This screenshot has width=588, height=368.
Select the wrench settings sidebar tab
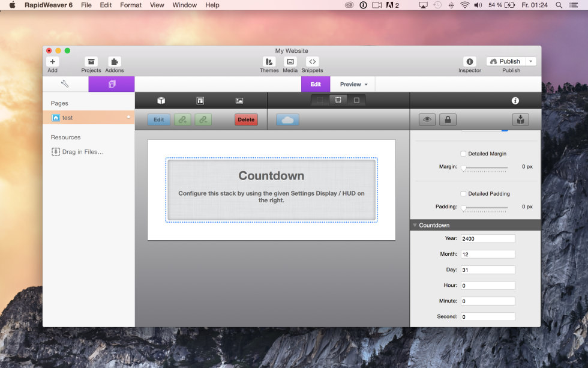(65, 84)
